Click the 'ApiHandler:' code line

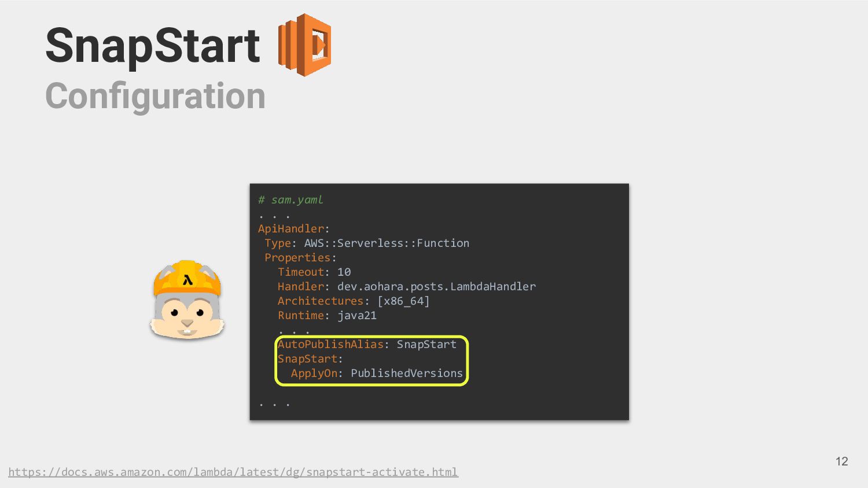293,228
